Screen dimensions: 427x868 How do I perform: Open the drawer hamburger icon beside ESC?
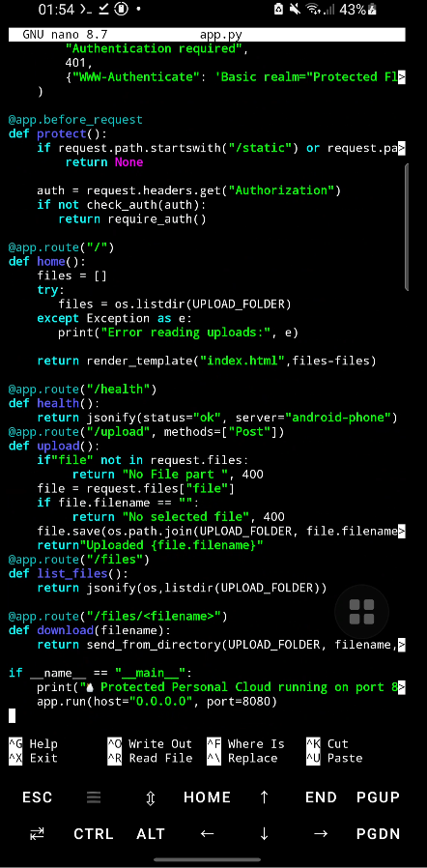coord(94,797)
